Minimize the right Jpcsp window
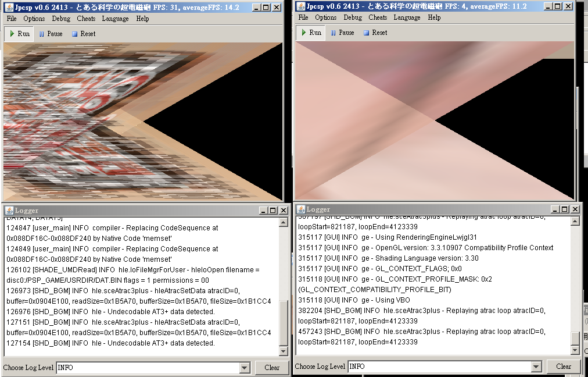Screen dimensions: 588x377 547,6
